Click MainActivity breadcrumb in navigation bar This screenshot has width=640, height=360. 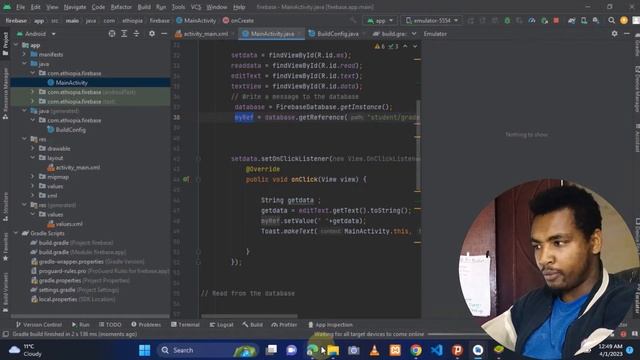196,20
